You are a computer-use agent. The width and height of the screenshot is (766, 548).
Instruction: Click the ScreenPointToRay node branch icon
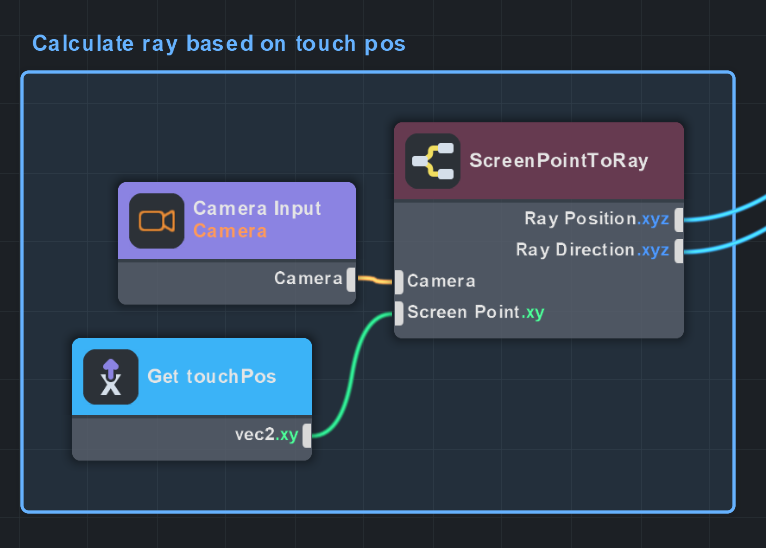[432, 161]
